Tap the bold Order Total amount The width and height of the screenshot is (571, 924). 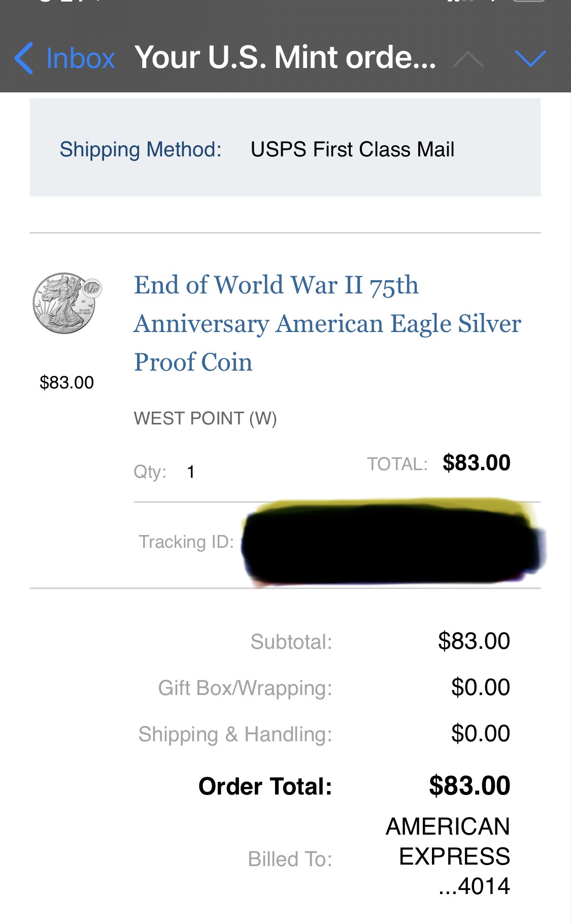(x=469, y=786)
